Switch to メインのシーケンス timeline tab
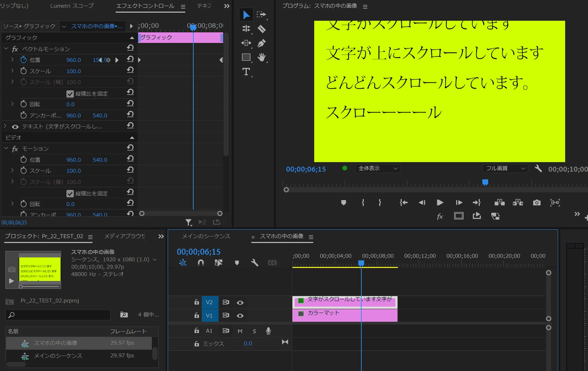The image size is (588, 371). tap(206, 236)
